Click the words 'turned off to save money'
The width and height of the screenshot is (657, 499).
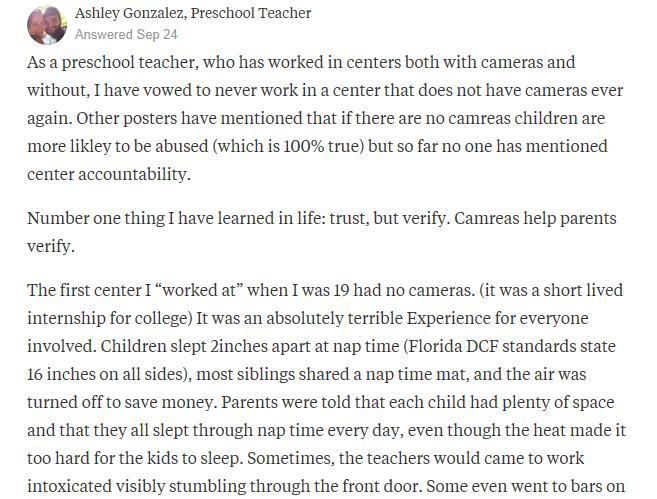point(120,402)
